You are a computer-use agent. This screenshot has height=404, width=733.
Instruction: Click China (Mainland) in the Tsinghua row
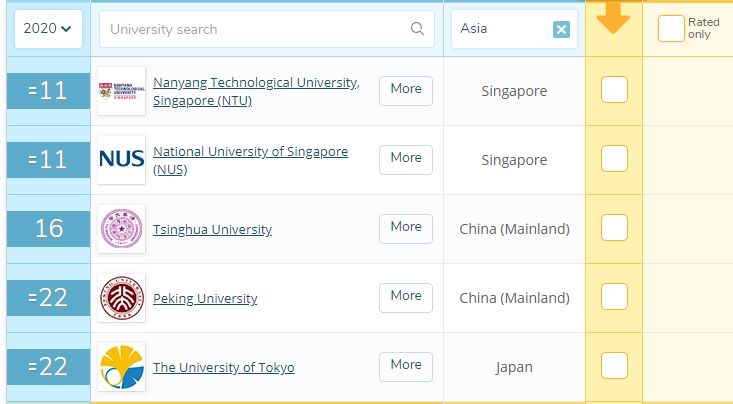[514, 229]
